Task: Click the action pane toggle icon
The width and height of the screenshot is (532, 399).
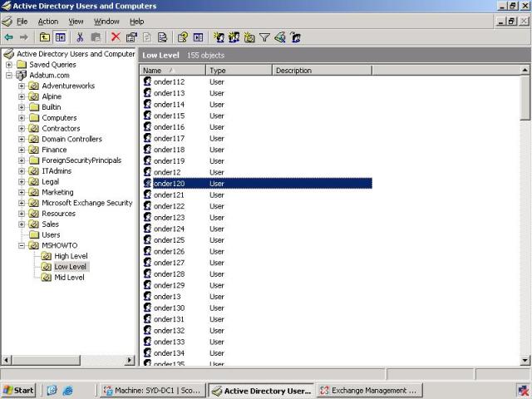Action: pos(198,37)
